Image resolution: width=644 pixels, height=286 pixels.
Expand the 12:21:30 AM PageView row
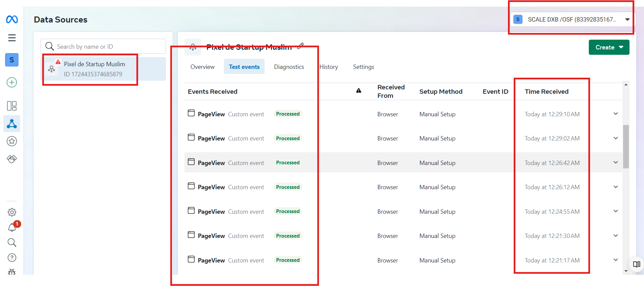(616, 236)
